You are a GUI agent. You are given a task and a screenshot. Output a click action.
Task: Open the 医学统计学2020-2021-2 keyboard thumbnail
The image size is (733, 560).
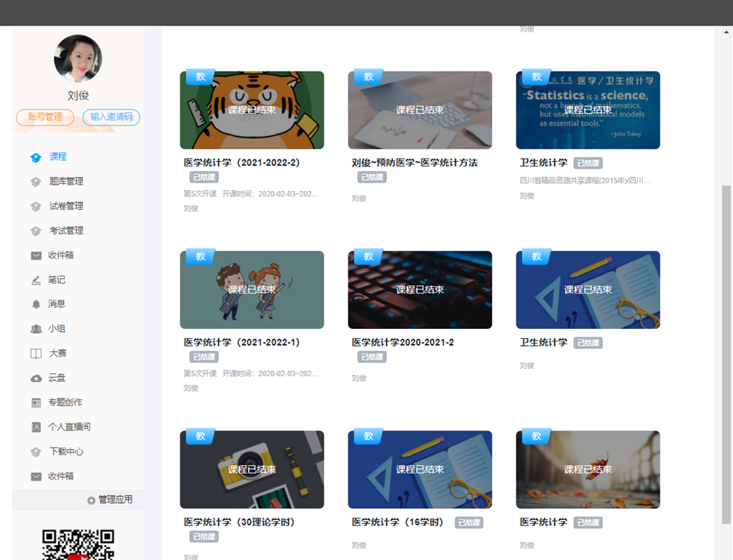click(x=419, y=290)
